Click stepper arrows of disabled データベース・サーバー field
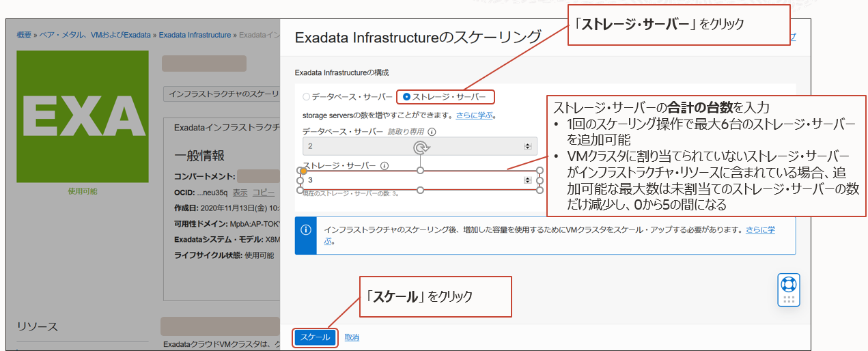The height and width of the screenshot is (351, 868). [x=527, y=146]
